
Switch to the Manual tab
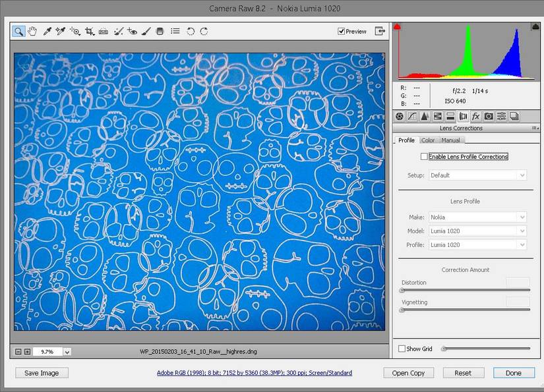(450, 140)
